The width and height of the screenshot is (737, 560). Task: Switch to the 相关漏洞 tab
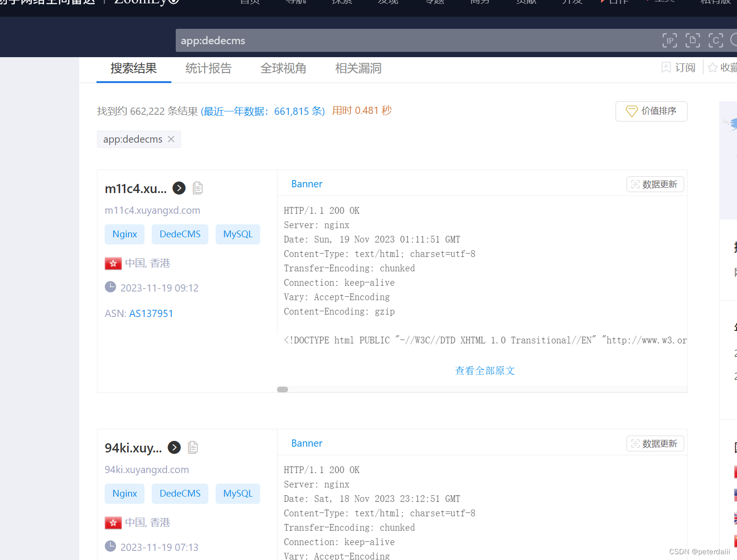tap(358, 69)
